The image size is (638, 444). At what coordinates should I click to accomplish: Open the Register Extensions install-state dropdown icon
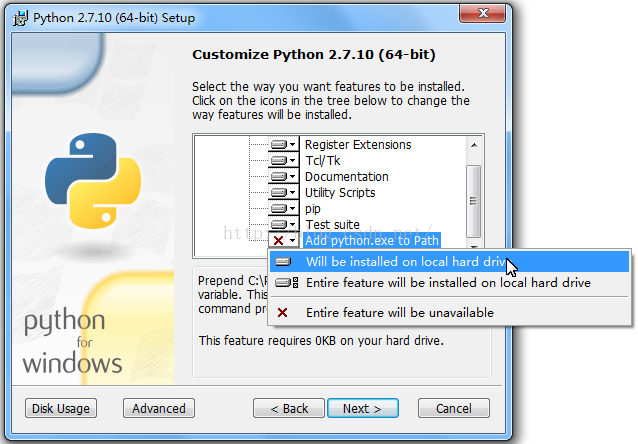pyautogui.click(x=283, y=144)
